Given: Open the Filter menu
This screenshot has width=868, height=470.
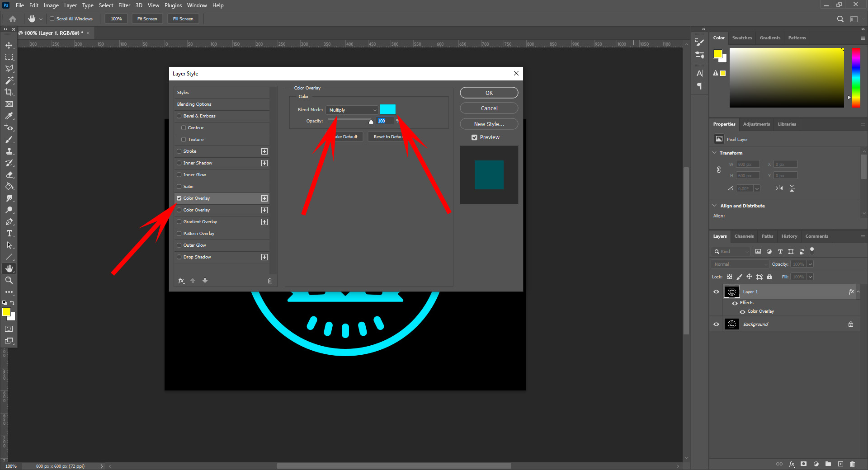Looking at the screenshot, I should (x=124, y=5).
